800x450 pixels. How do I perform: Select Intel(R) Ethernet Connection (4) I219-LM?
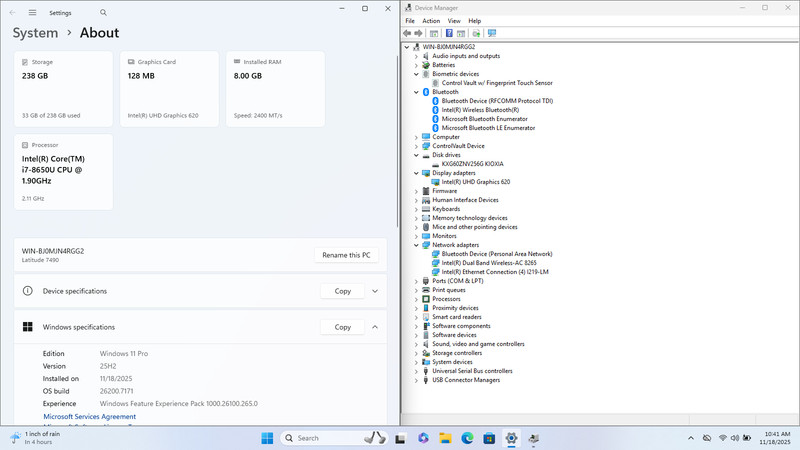click(x=495, y=272)
